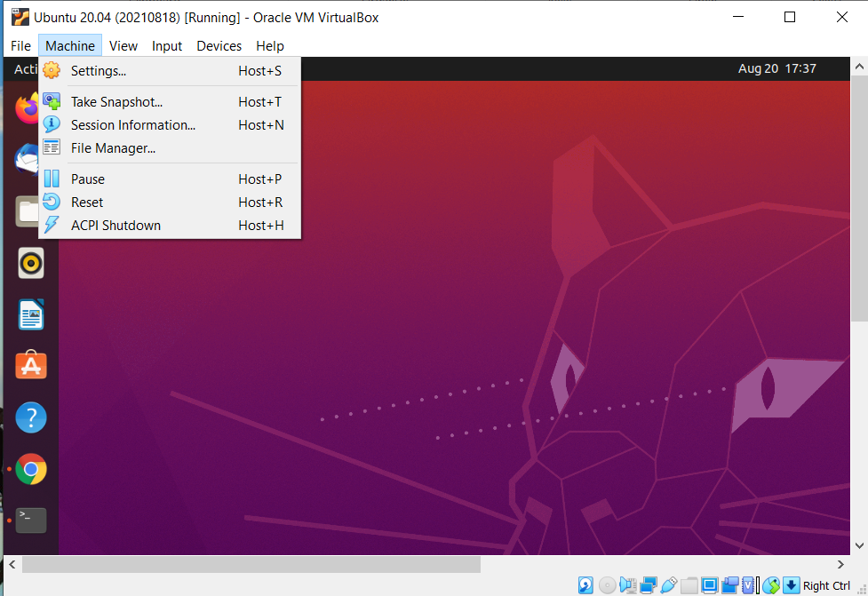
Task: Choose ACPI Shutdown menu entry
Action: [x=170, y=226]
